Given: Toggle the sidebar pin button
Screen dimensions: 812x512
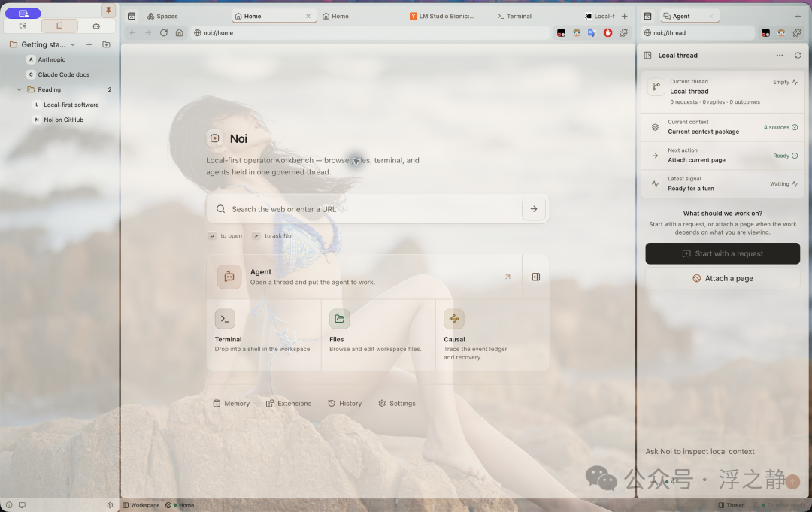Looking at the screenshot, I should (x=108, y=10).
